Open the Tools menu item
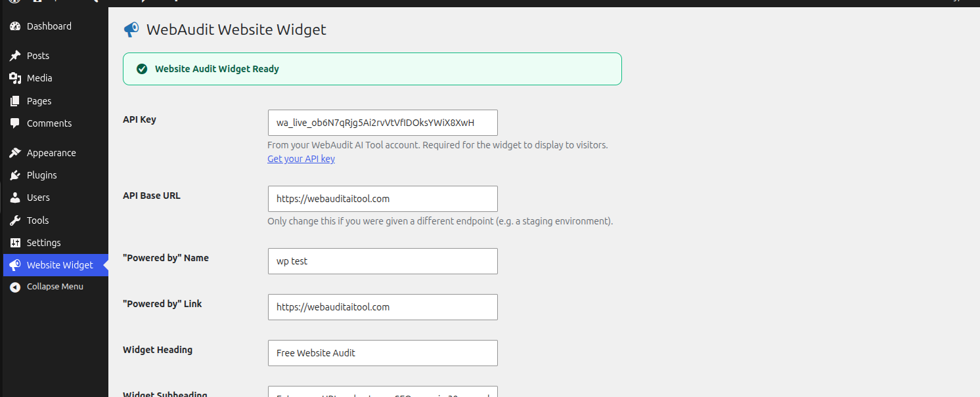 (56, 220)
